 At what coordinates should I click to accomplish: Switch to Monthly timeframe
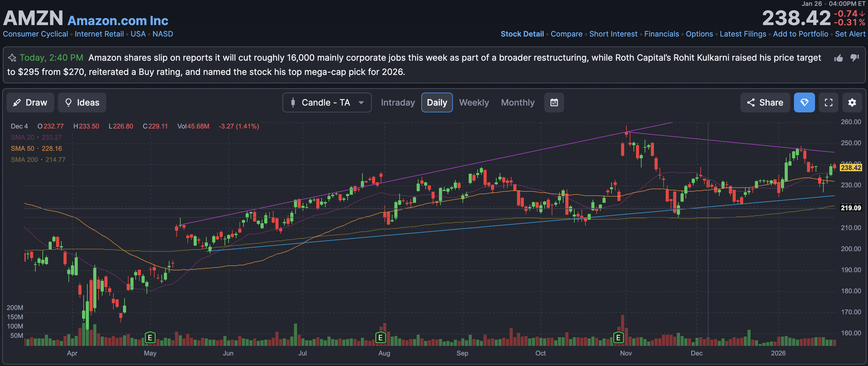point(518,102)
